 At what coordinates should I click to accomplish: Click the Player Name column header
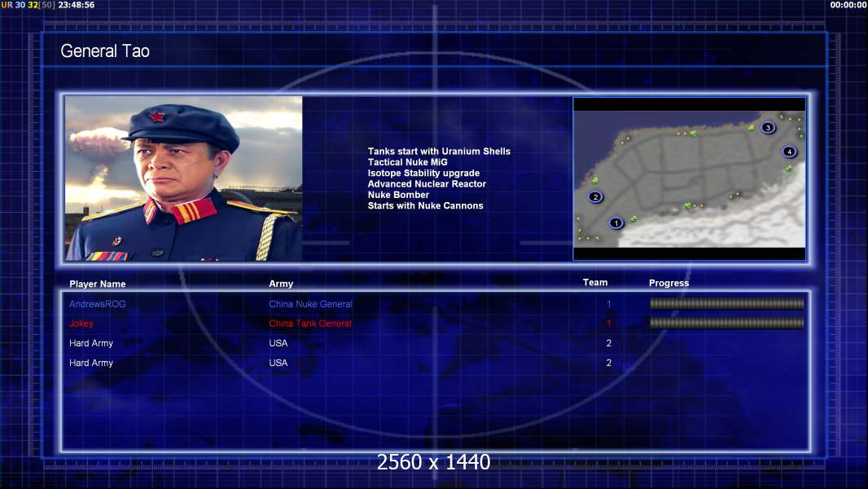point(98,284)
